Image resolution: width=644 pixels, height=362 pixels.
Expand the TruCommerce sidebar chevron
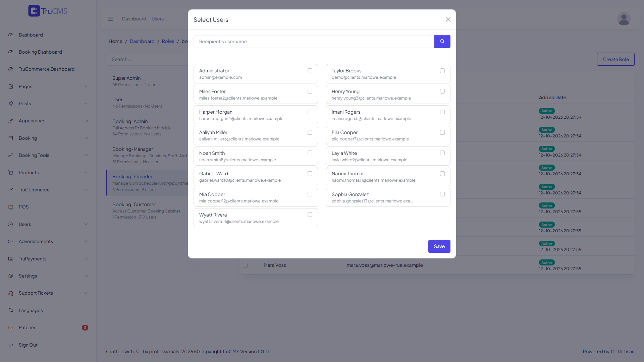coord(86,190)
